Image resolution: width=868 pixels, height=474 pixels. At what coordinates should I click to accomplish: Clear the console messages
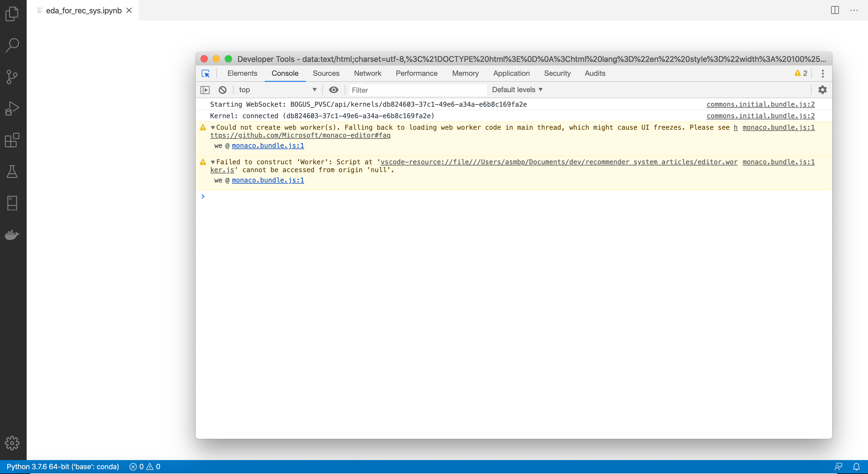coord(222,90)
